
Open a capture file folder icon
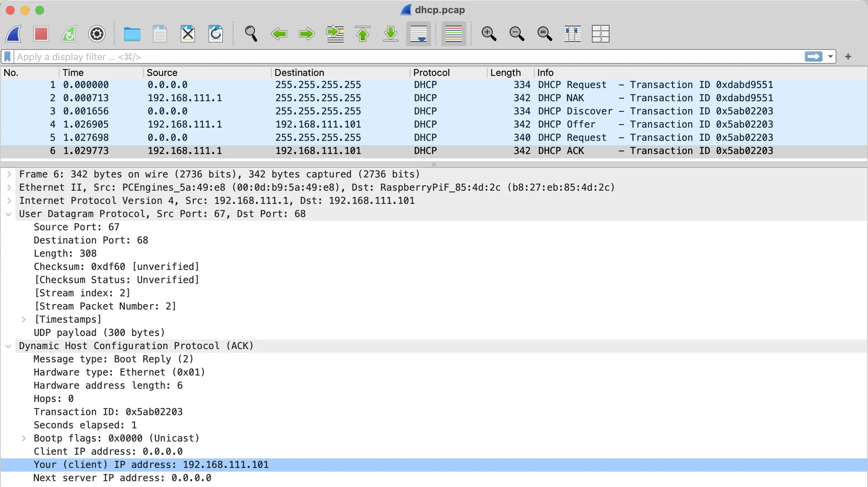pos(132,34)
